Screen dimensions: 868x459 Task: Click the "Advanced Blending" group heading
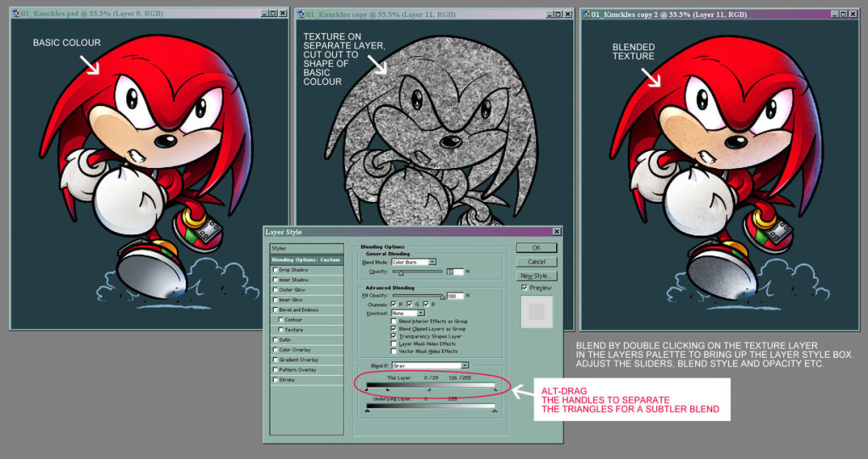(390, 288)
